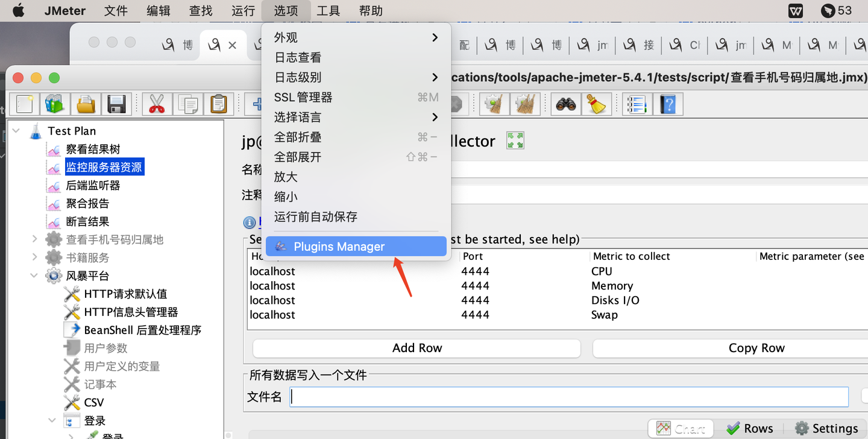Open the 工具 menu in the menu bar
The image size is (868, 439).
(x=329, y=10)
